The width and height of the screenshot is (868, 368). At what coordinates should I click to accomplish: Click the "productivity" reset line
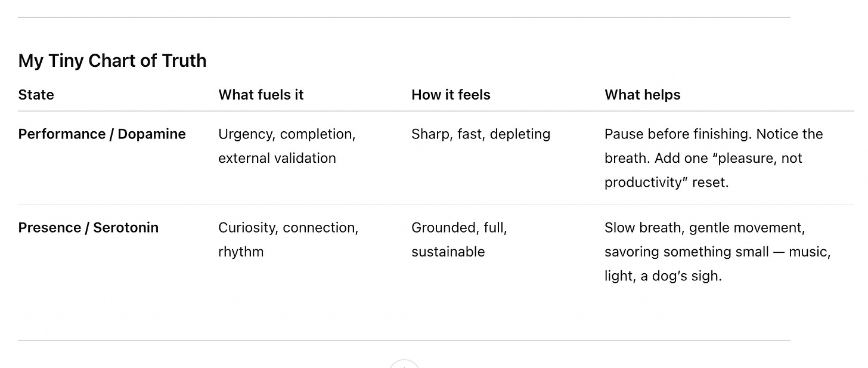pos(666,183)
